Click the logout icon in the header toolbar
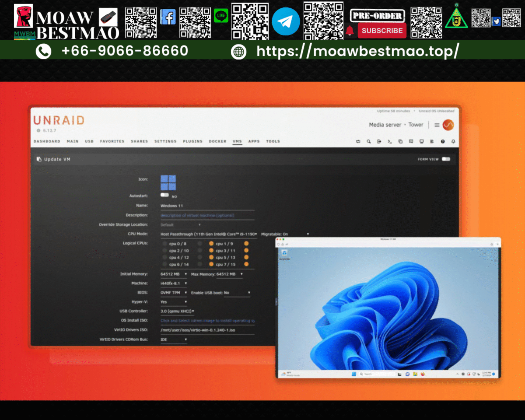The height and width of the screenshot is (420, 525). click(379, 141)
